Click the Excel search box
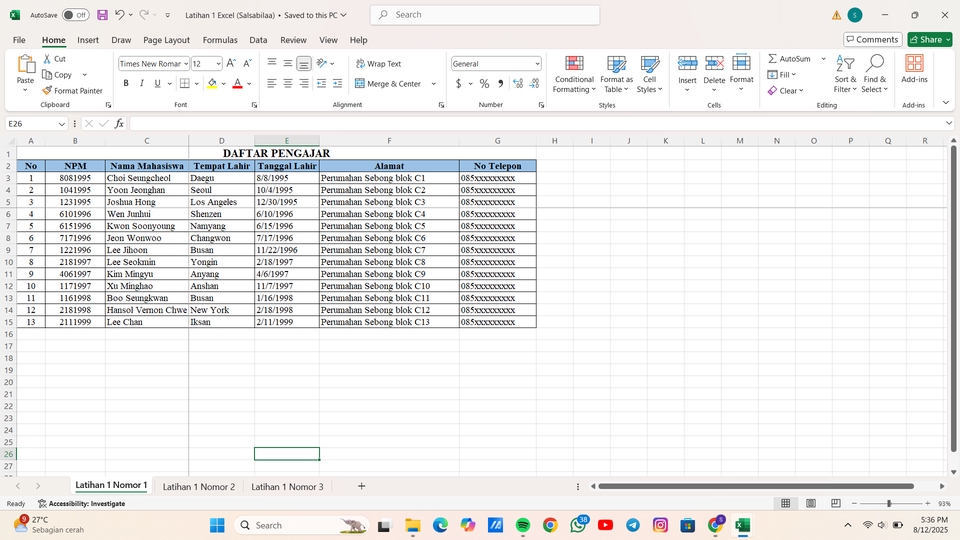The height and width of the screenshot is (540, 960). pyautogui.click(x=485, y=15)
